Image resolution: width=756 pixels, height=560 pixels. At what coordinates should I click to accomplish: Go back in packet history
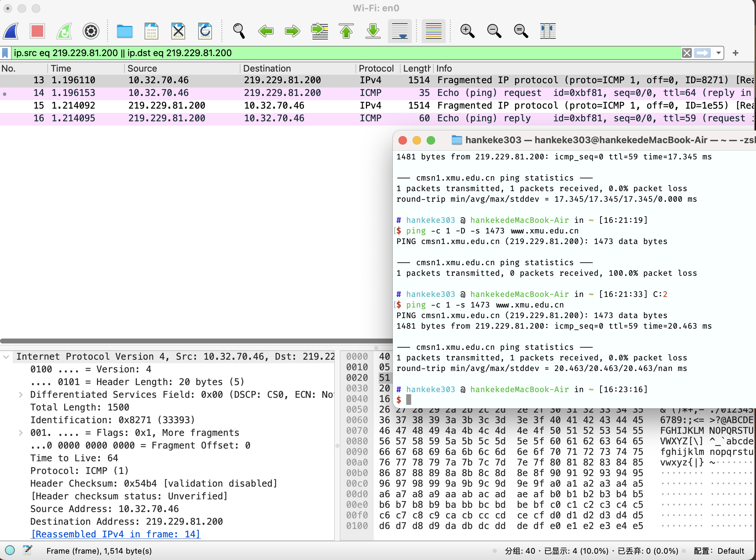266,31
